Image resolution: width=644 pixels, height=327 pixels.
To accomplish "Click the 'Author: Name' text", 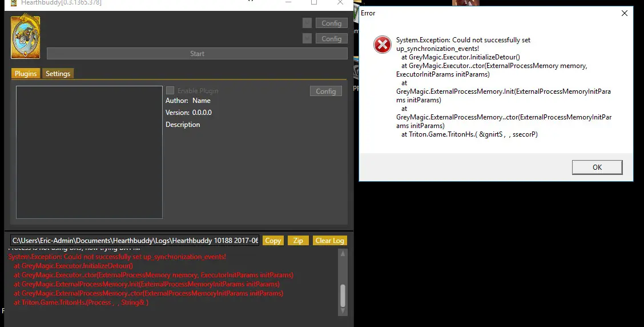I will (x=188, y=101).
